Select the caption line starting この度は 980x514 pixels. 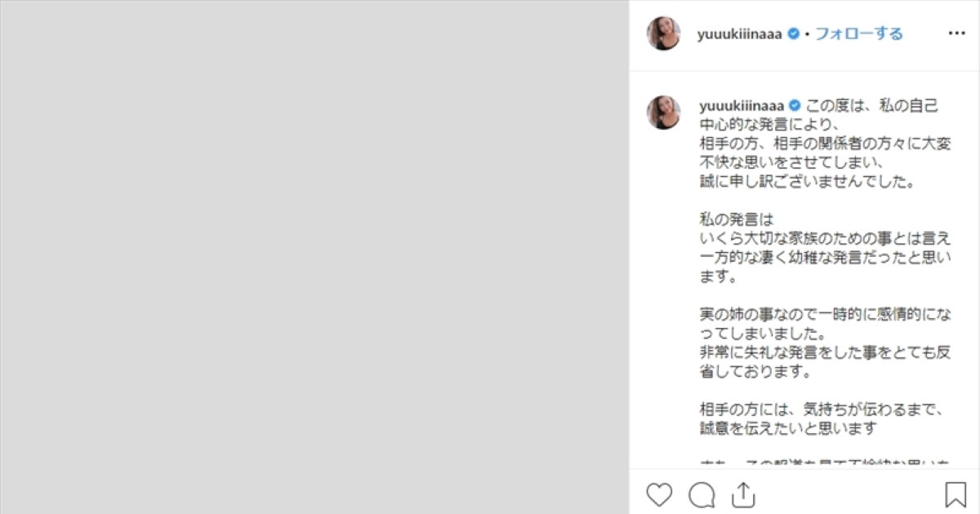coord(871,105)
